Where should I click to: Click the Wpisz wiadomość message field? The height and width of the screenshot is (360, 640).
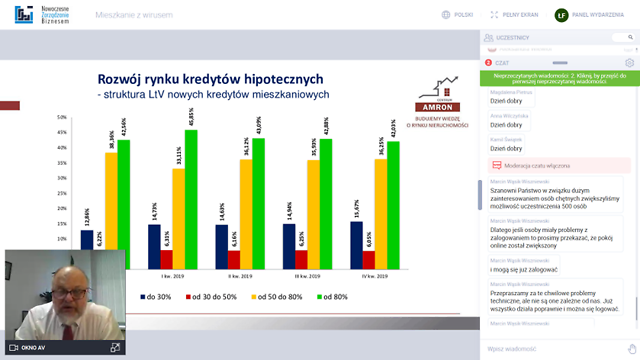(555, 349)
